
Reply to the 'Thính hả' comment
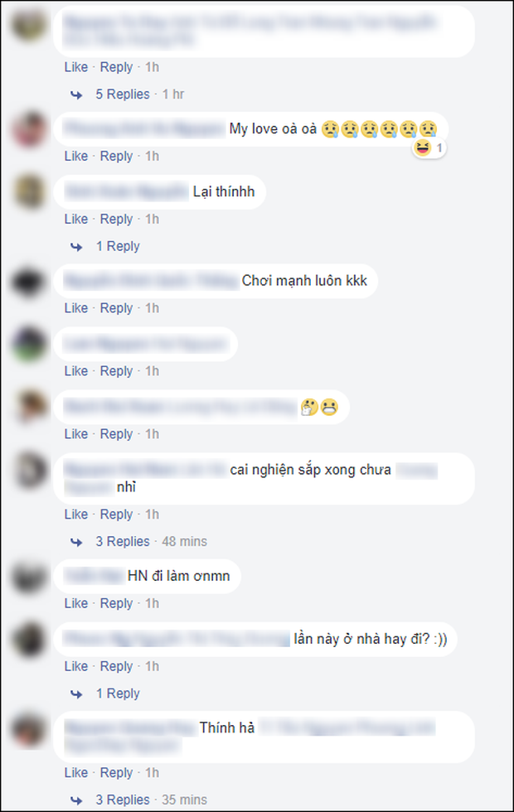[x=117, y=772]
